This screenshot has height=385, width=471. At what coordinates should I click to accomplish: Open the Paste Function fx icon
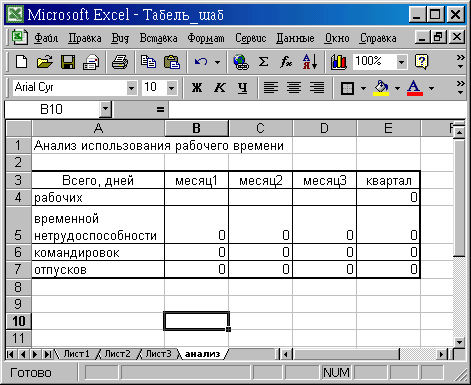pos(286,62)
